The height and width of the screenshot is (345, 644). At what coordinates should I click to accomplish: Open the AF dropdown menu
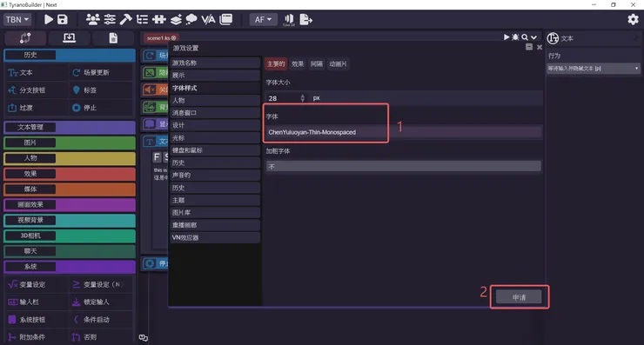coord(264,19)
